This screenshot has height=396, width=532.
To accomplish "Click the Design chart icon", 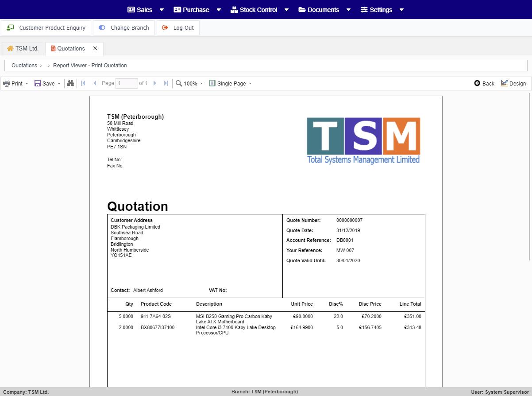I will click(505, 83).
